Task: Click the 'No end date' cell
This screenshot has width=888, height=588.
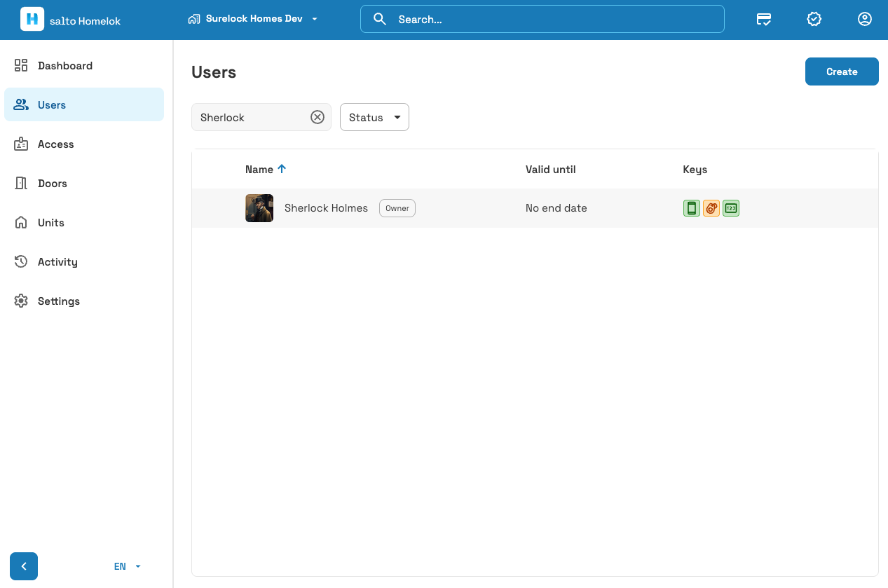Action: (556, 208)
